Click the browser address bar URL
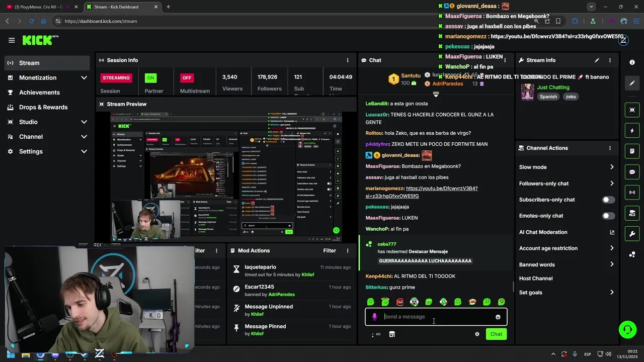This screenshot has height=362, width=644. pyautogui.click(x=101, y=21)
